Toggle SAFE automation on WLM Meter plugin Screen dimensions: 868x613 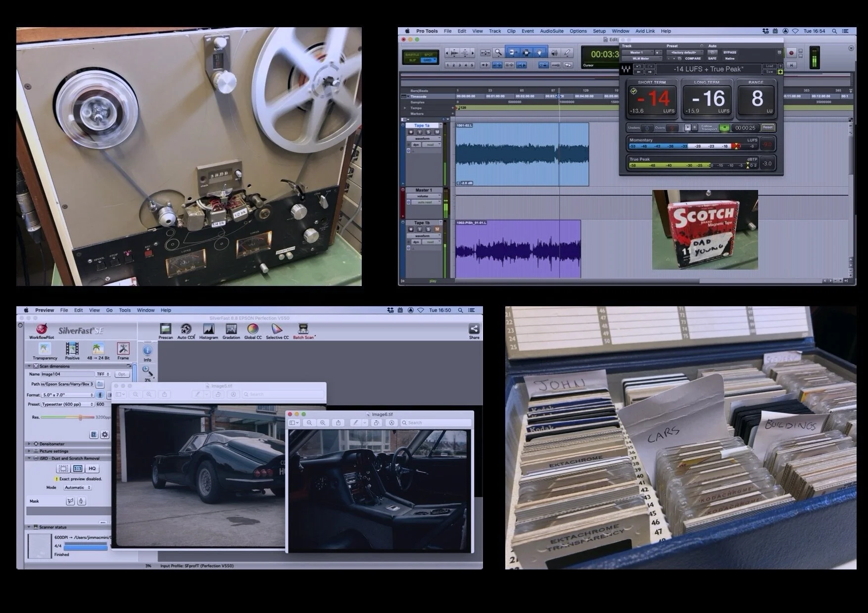712,58
